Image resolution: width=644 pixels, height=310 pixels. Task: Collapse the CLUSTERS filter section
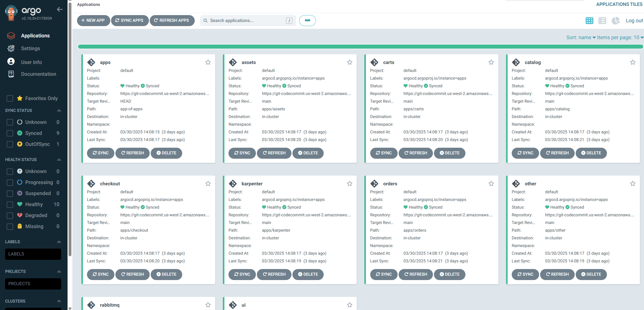click(x=59, y=301)
